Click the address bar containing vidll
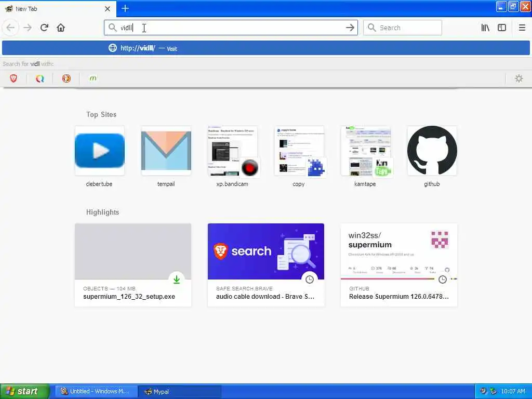 tap(231, 28)
